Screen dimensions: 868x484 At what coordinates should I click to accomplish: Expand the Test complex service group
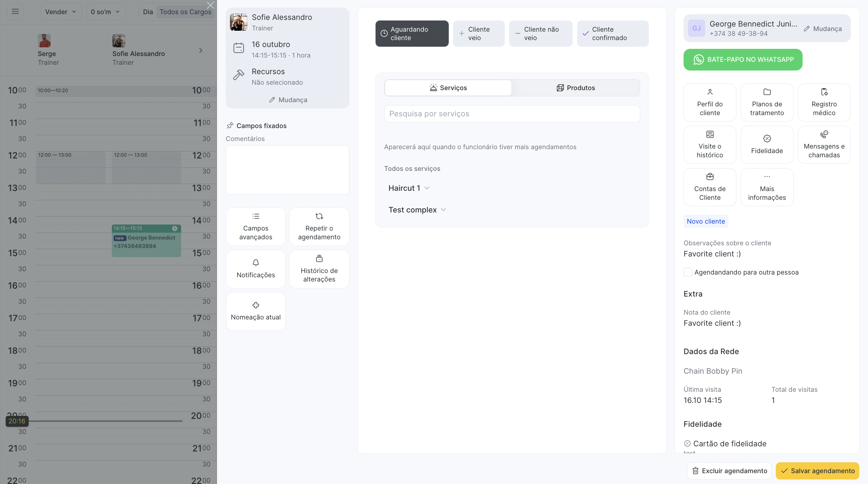click(x=417, y=210)
